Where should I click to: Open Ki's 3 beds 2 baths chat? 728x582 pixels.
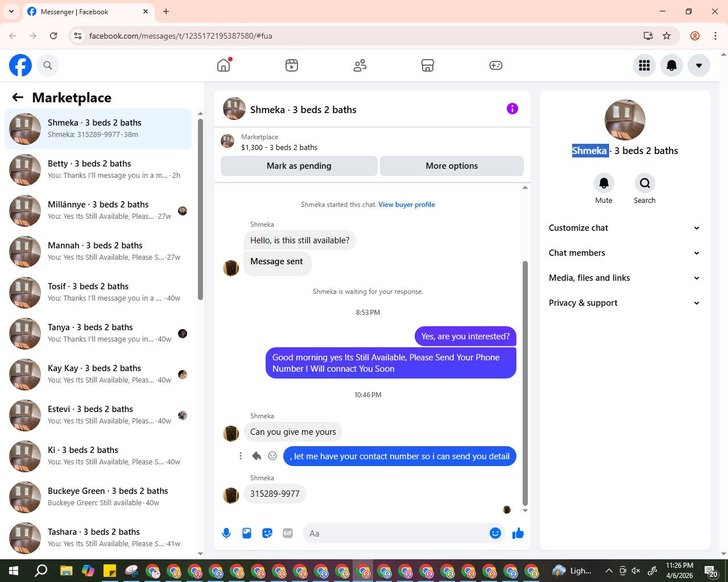98,456
